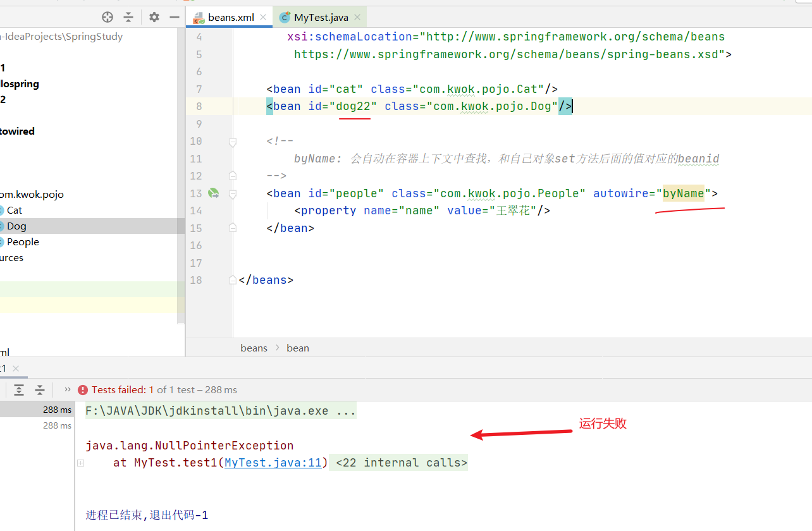This screenshot has height=531, width=812.
Task: Click the locate/select opened file target icon
Action: [x=108, y=17]
